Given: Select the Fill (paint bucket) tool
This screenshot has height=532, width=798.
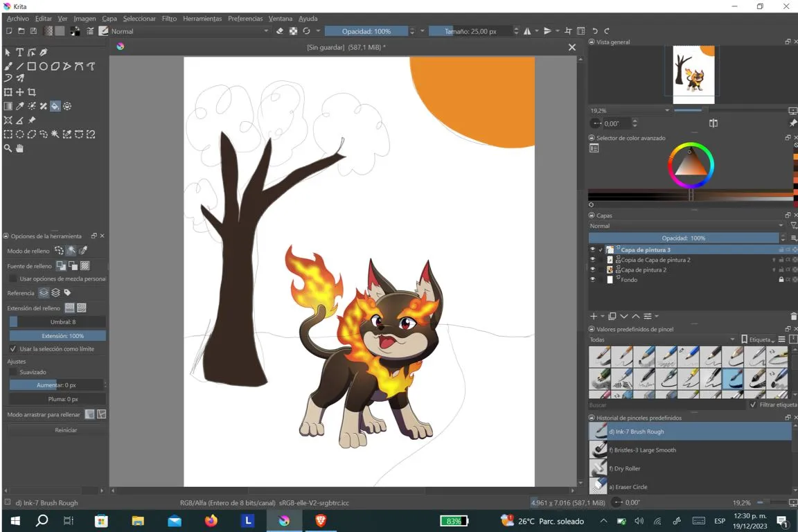Looking at the screenshot, I should pyautogui.click(x=55, y=106).
